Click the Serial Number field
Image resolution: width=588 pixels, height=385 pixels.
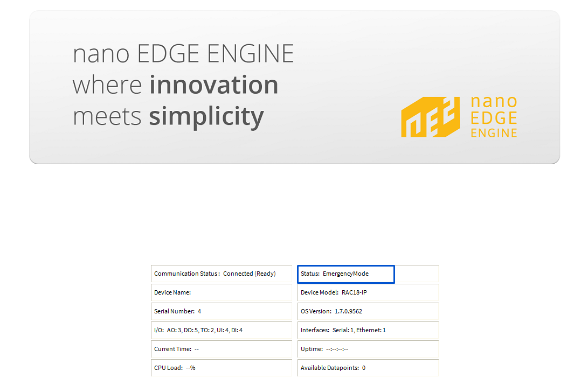click(221, 311)
